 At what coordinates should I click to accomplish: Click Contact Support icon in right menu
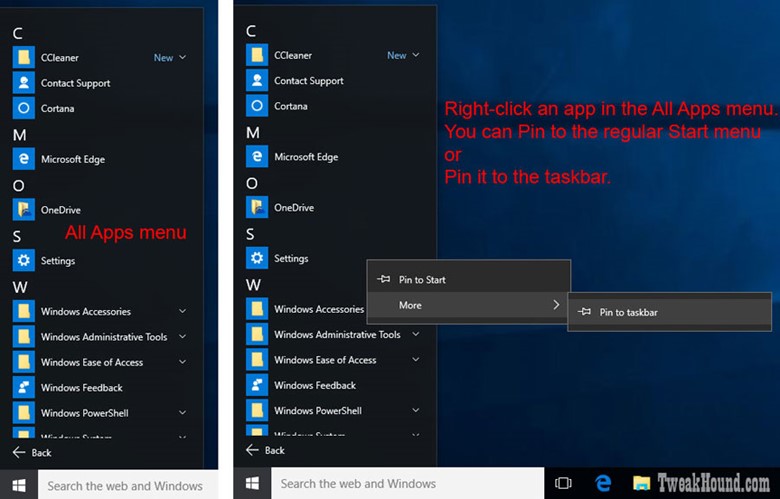(257, 80)
